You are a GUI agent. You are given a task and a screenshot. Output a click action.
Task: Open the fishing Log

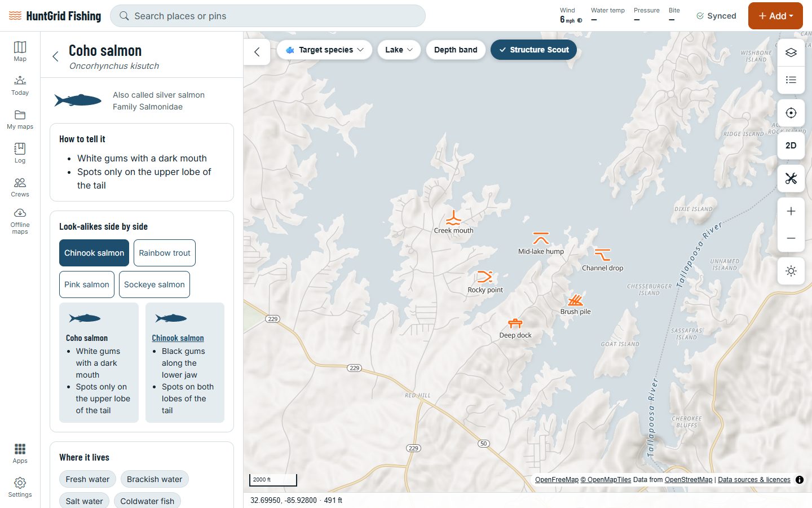[20, 153]
